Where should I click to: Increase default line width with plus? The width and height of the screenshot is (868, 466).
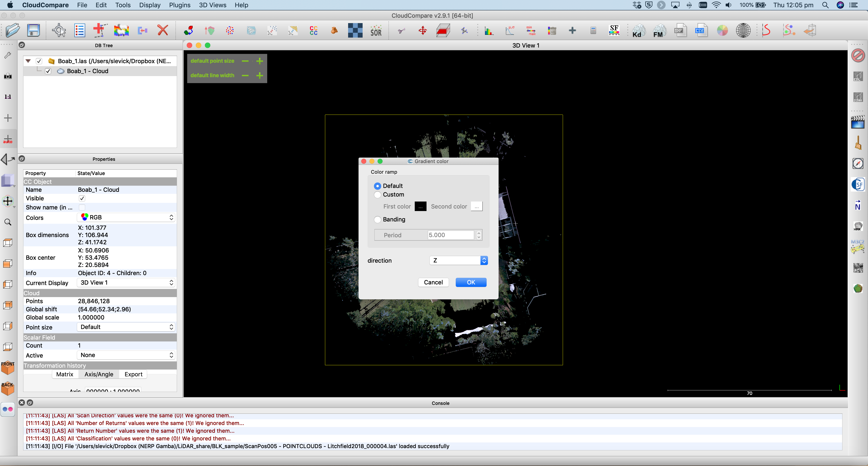coord(259,75)
